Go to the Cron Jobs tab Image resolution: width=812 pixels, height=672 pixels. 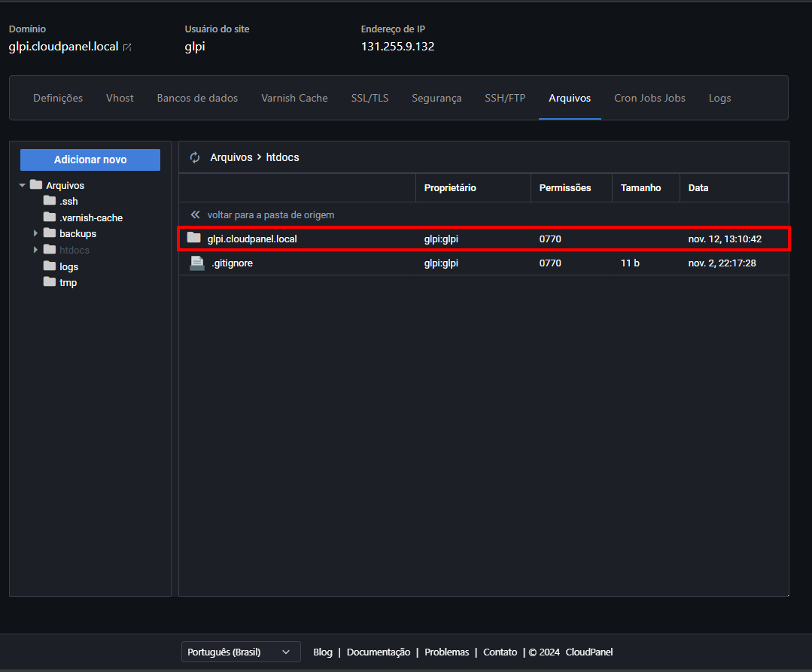point(649,98)
